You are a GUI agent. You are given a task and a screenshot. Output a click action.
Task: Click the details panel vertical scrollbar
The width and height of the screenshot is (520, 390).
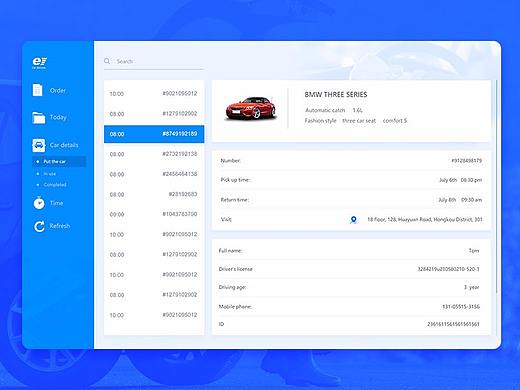point(496,187)
